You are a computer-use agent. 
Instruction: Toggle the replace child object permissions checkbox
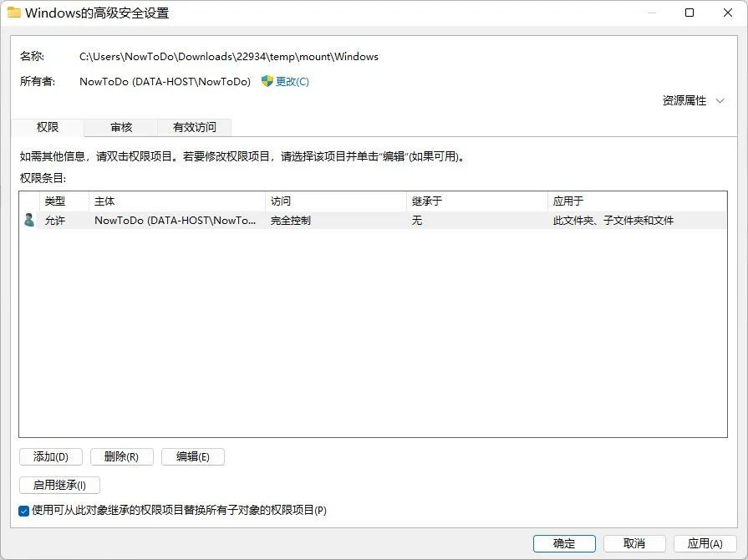click(x=24, y=511)
